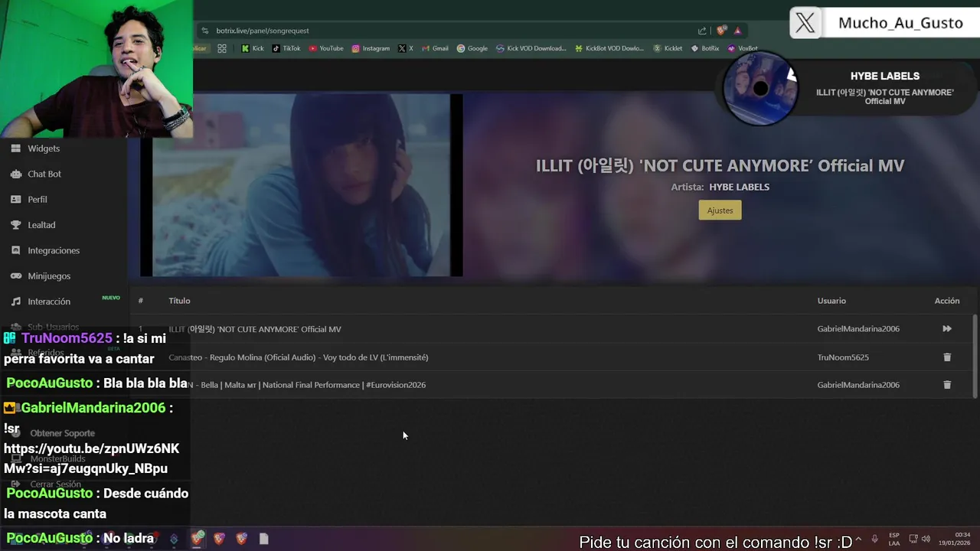Screen dimensions: 980x551
Task: Open Lealtad in the sidebar
Action: 41,225
